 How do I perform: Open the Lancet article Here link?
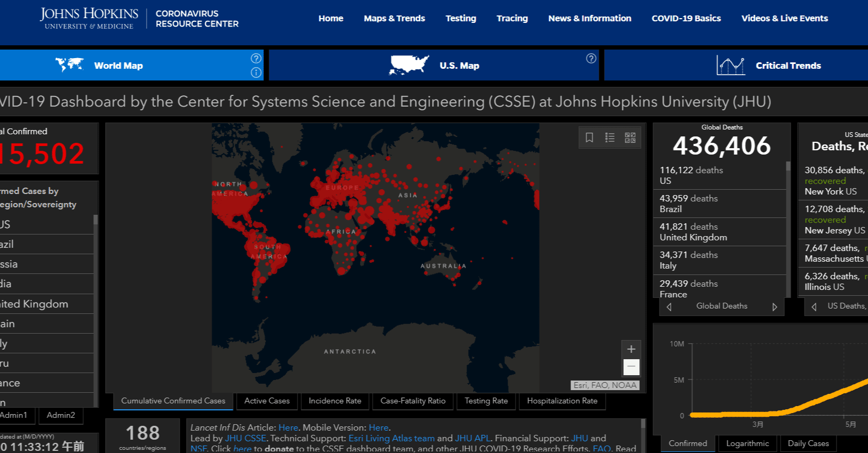(288, 427)
